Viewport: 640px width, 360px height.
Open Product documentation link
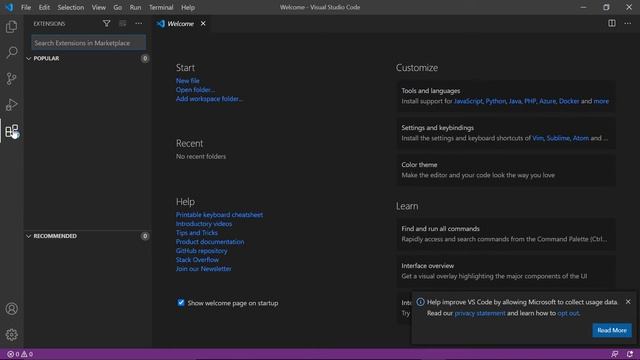210,242
